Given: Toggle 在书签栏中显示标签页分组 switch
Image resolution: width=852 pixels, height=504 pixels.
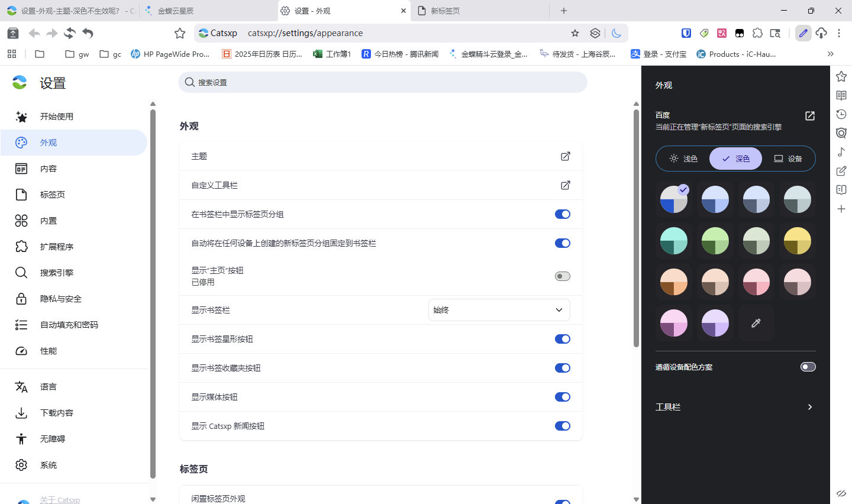Looking at the screenshot, I should click(563, 214).
